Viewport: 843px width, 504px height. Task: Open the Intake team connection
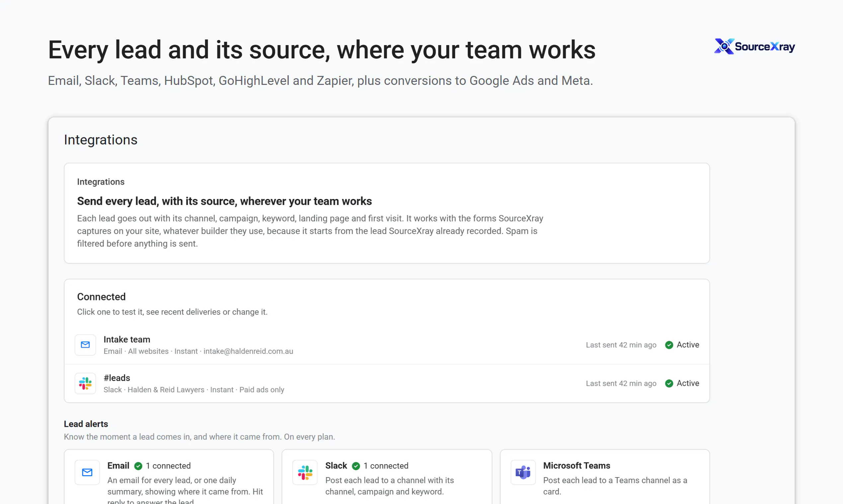pyautogui.click(x=387, y=345)
